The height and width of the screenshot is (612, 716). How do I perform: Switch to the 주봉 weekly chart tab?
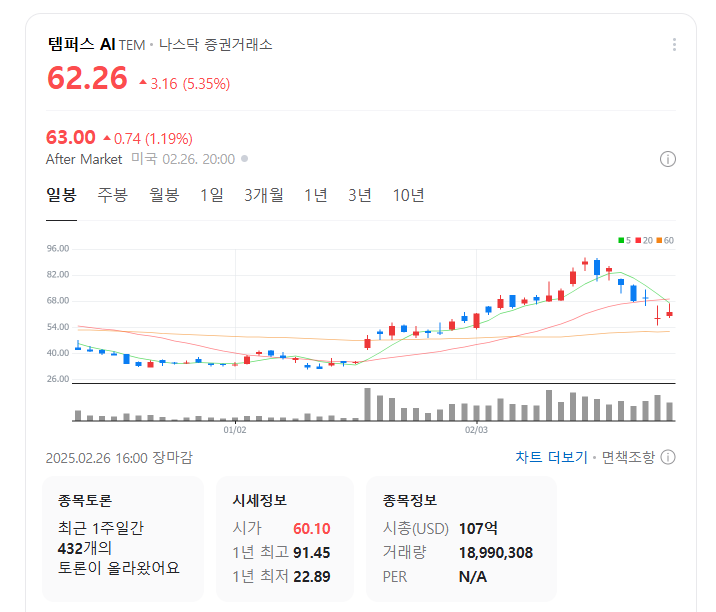coord(112,195)
